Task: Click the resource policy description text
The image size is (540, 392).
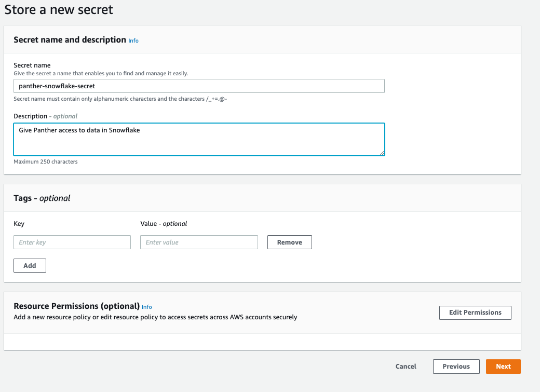Action: pyautogui.click(x=155, y=317)
